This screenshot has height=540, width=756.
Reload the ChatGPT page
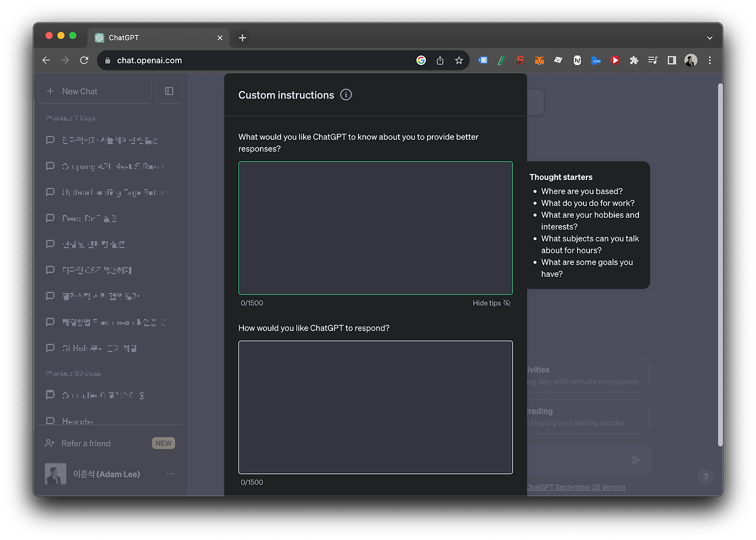(84, 60)
